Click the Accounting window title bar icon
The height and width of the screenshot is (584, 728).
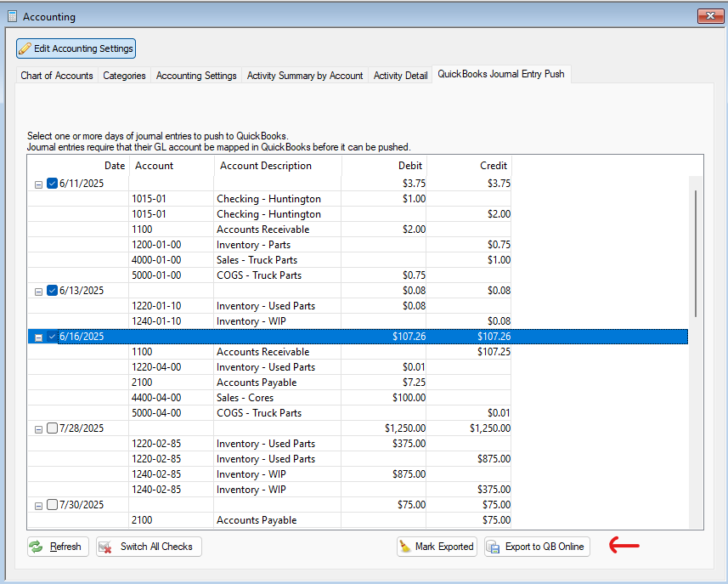tap(12, 16)
